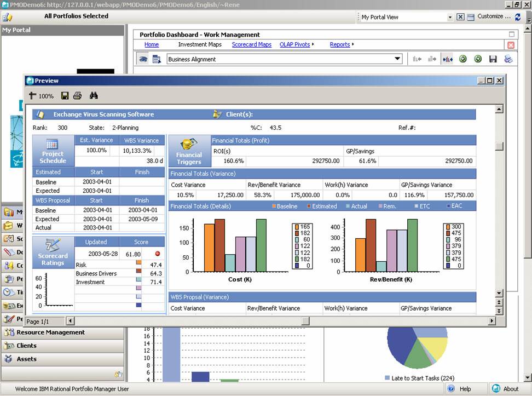The image size is (532, 396).
Task: Open the Clients section
Action: pyautogui.click(x=62, y=346)
